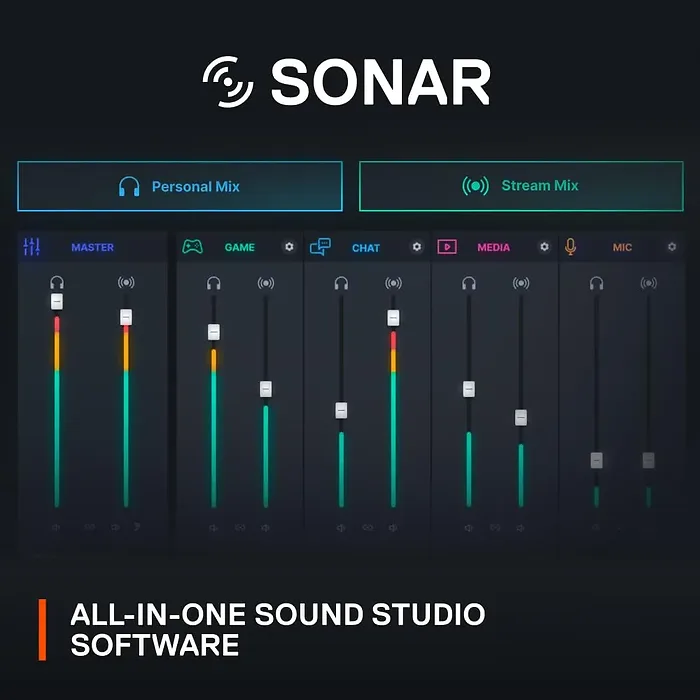Open Chat channel settings gear
This screenshot has height=700, width=700.
417,247
